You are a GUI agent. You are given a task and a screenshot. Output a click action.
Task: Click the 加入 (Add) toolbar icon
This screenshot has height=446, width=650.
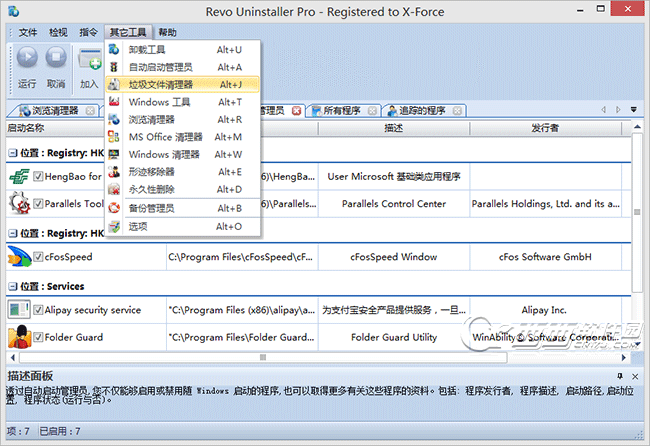point(91,60)
